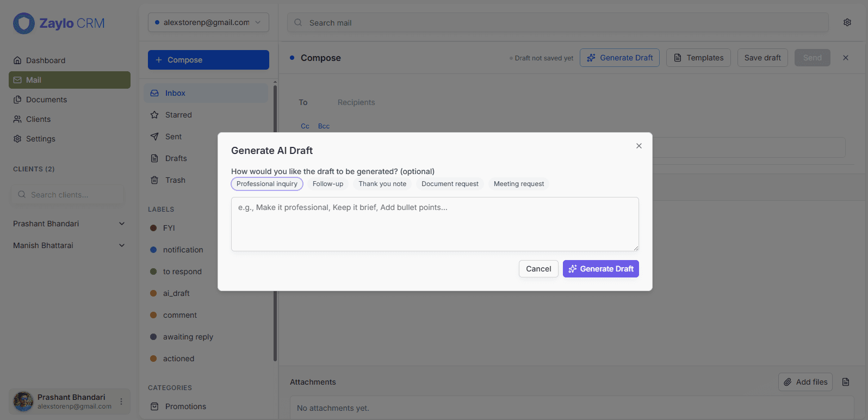Close the Generate AI Draft dialog
Viewport: 868px width, 420px height.
pos(638,146)
